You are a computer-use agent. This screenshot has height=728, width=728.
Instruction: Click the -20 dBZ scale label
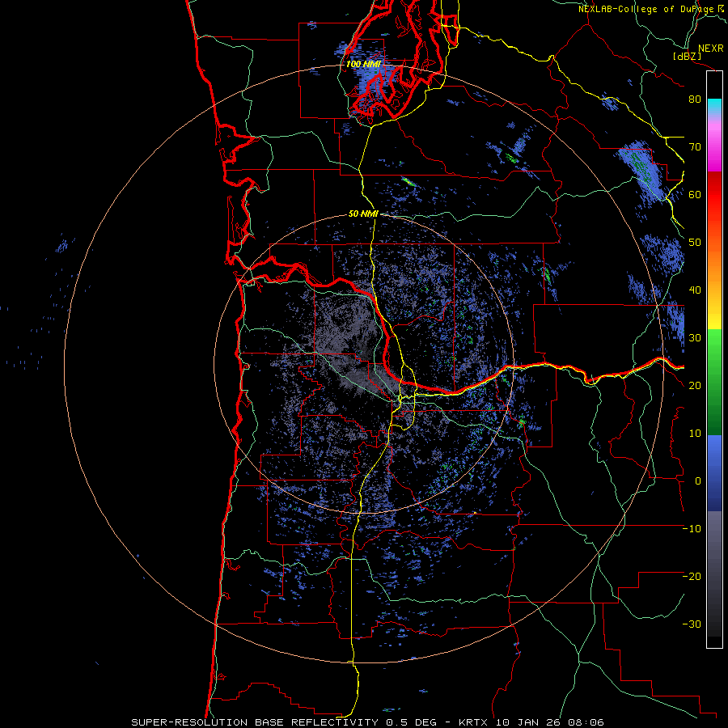point(692,577)
